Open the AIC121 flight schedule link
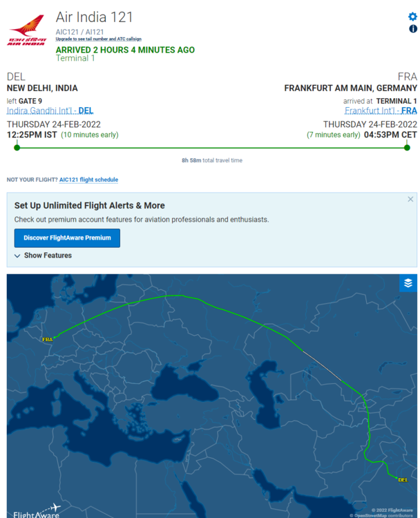The width and height of the screenshot is (420, 518). pyautogui.click(x=88, y=180)
